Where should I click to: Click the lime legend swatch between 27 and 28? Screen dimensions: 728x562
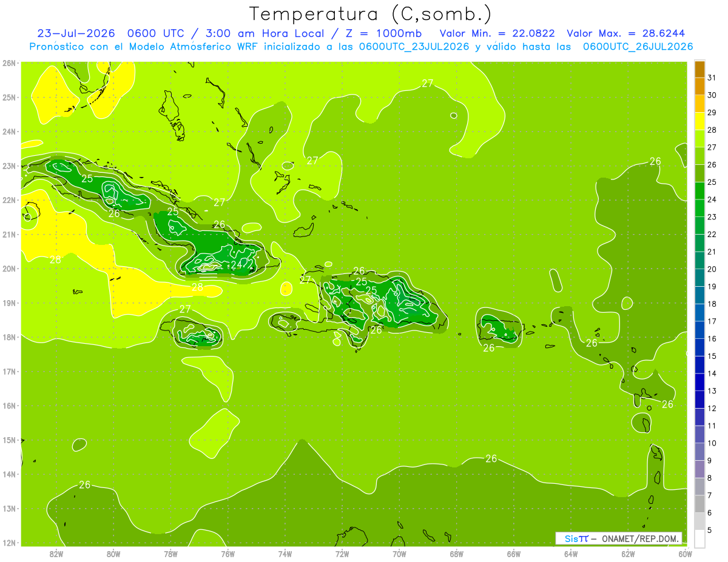point(699,138)
